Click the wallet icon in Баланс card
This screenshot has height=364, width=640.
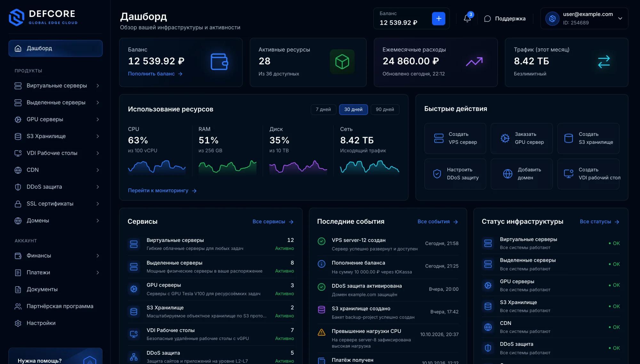click(219, 61)
